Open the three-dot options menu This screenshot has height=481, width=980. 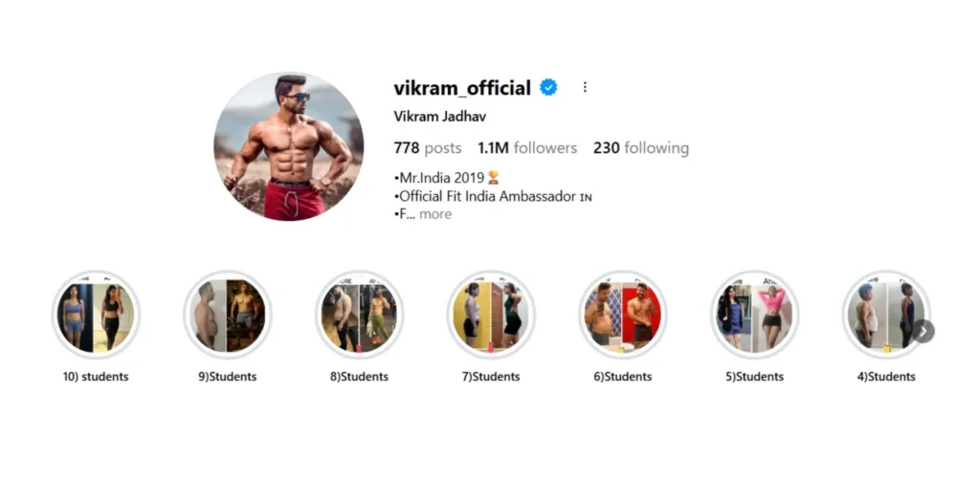point(585,87)
